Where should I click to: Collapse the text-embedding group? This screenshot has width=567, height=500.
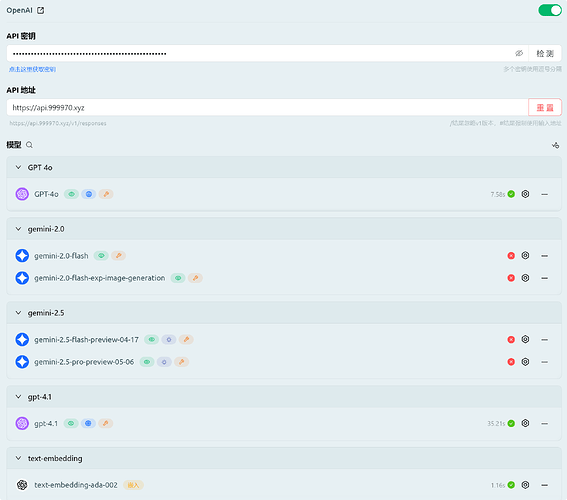pos(18,458)
